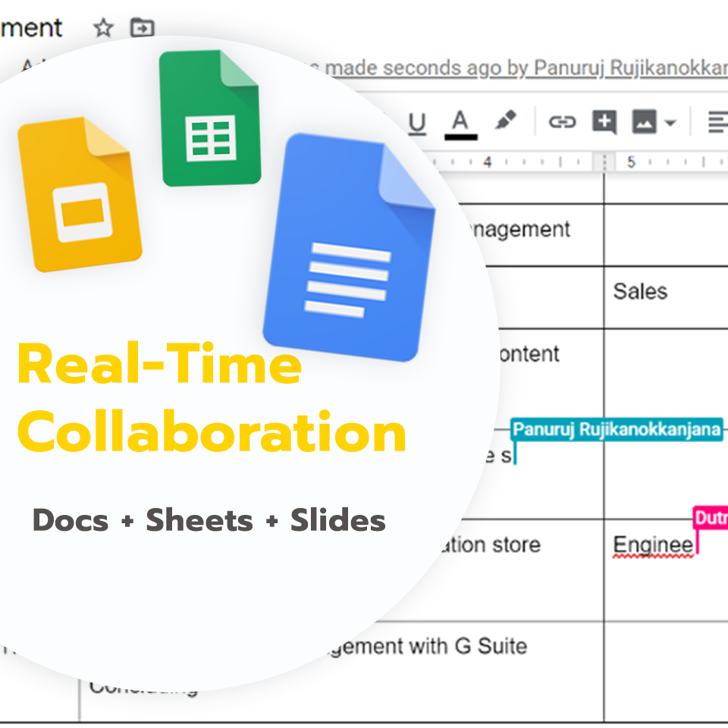Toggle underline formatting
The height and width of the screenshot is (728, 728).
[x=417, y=124]
